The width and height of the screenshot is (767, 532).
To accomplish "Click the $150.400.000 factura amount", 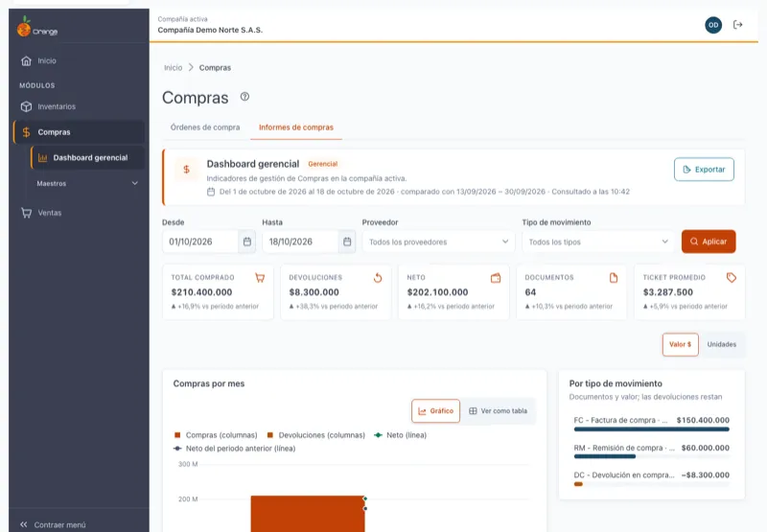I will point(703,420).
